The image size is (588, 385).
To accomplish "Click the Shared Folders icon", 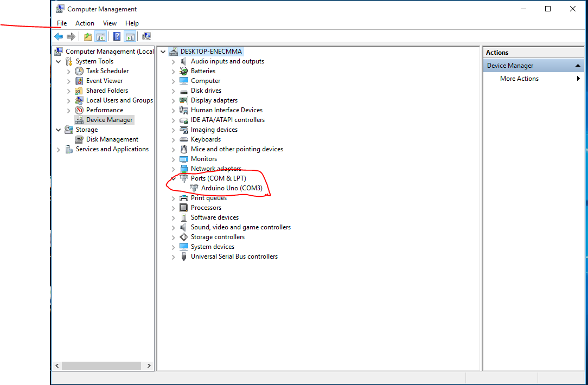I will (79, 91).
